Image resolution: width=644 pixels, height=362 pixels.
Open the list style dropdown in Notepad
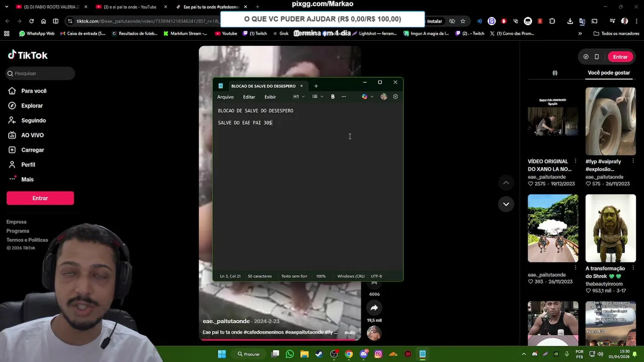pyautogui.click(x=317, y=97)
